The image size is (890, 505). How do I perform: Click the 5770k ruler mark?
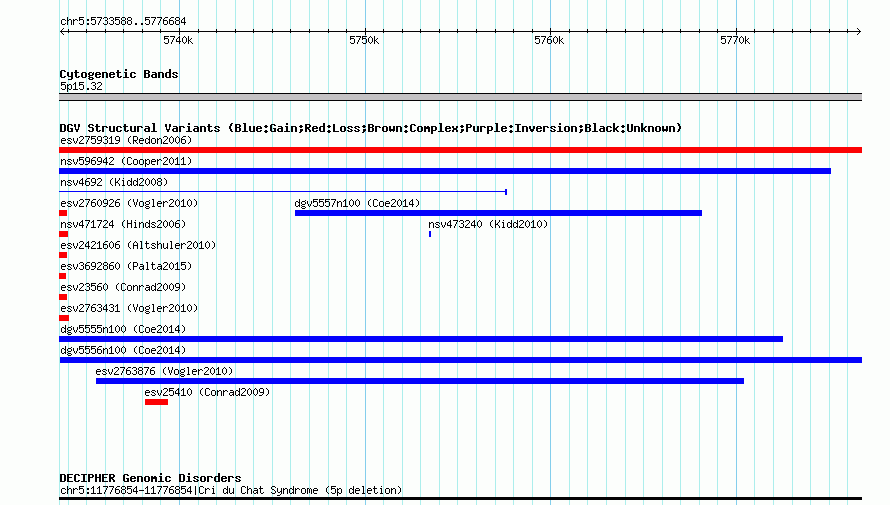tap(735, 40)
